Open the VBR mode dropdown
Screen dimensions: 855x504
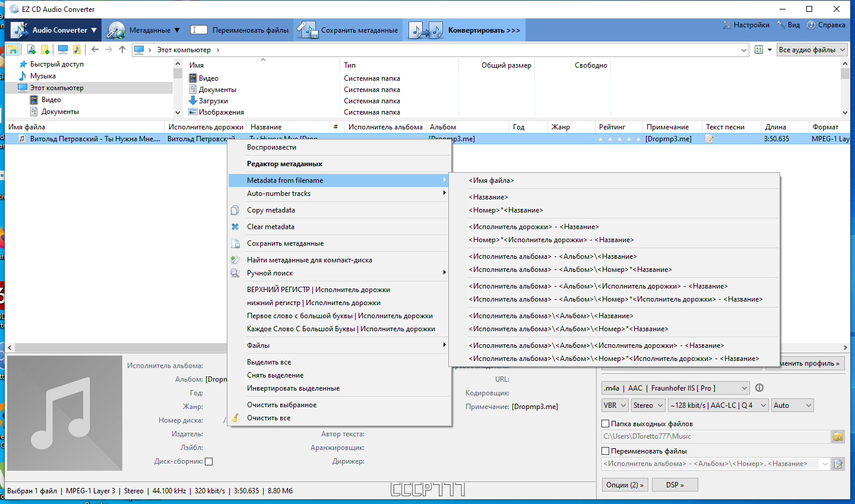[615, 405]
